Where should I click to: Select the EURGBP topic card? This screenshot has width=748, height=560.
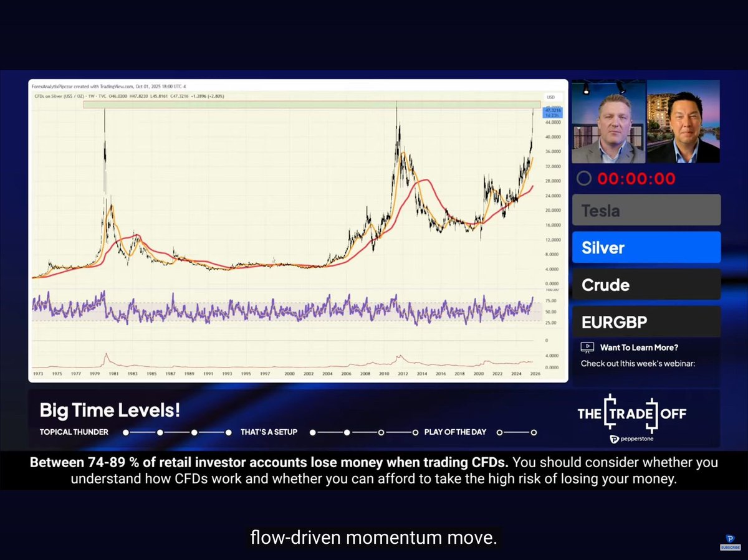pyautogui.click(x=646, y=321)
